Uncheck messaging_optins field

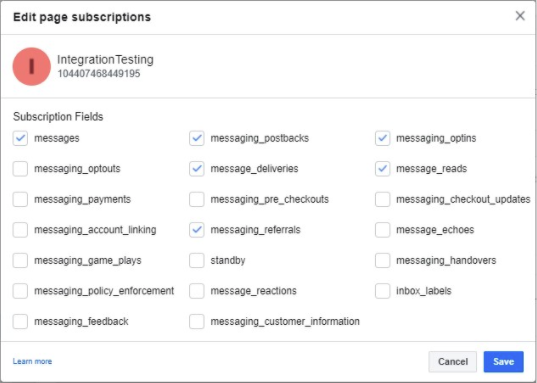click(382, 138)
